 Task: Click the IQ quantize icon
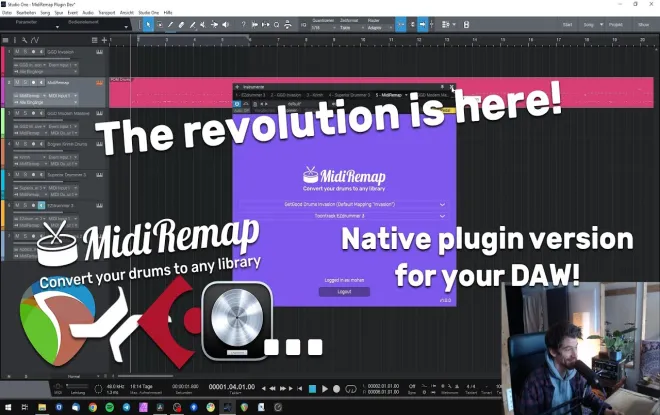click(x=303, y=25)
